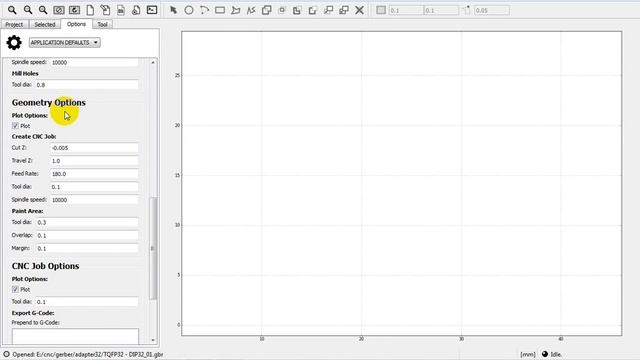Create a new blank geometry page icon
640x360 pixels.
pos(90,10)
